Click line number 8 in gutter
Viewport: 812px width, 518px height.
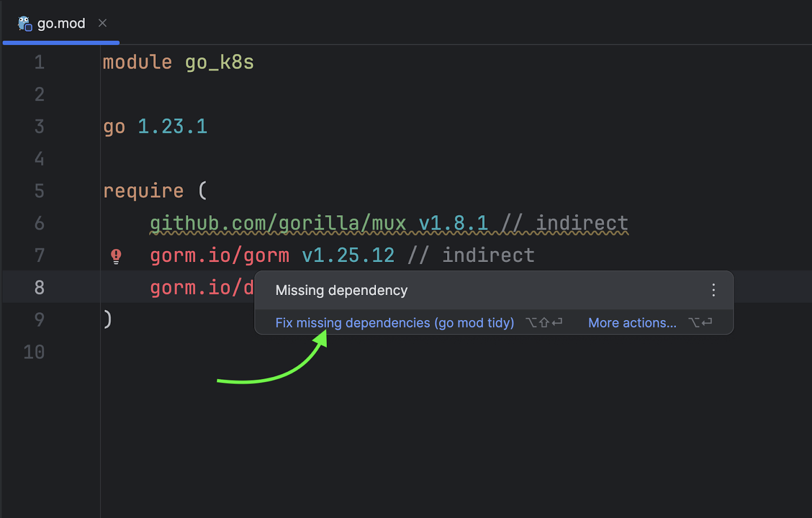click(x=39, y=287)
